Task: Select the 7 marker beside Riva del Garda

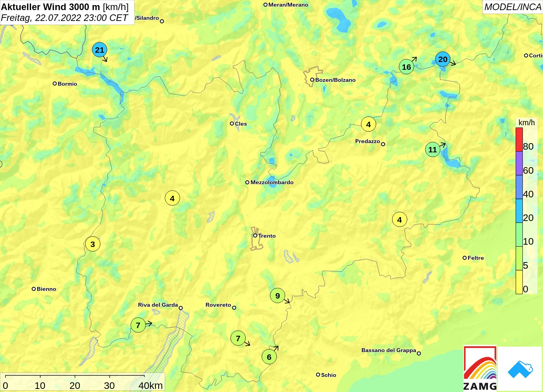Action: click(138, 325)
